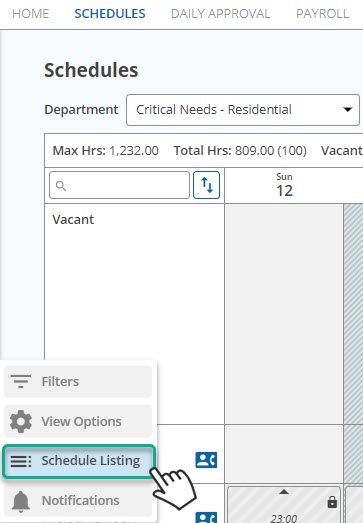Click the employee contact icon beside Schedule Listing
Screen dimensions: 363x523
click(x=206, y=460)
